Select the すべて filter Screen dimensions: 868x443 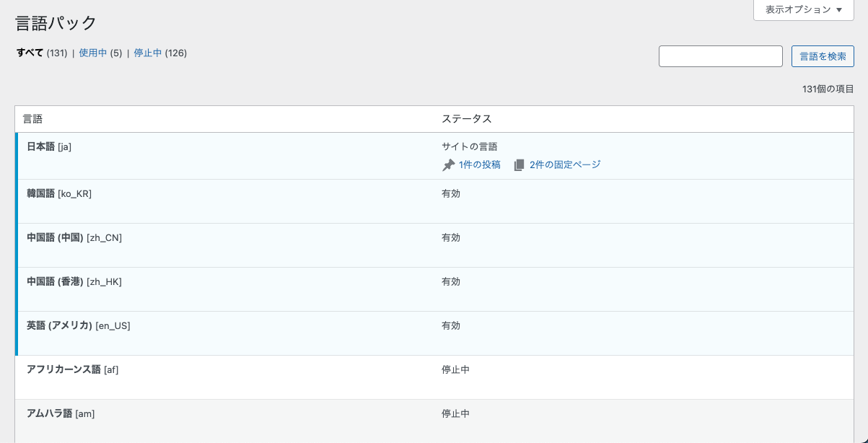coord(30,53)
